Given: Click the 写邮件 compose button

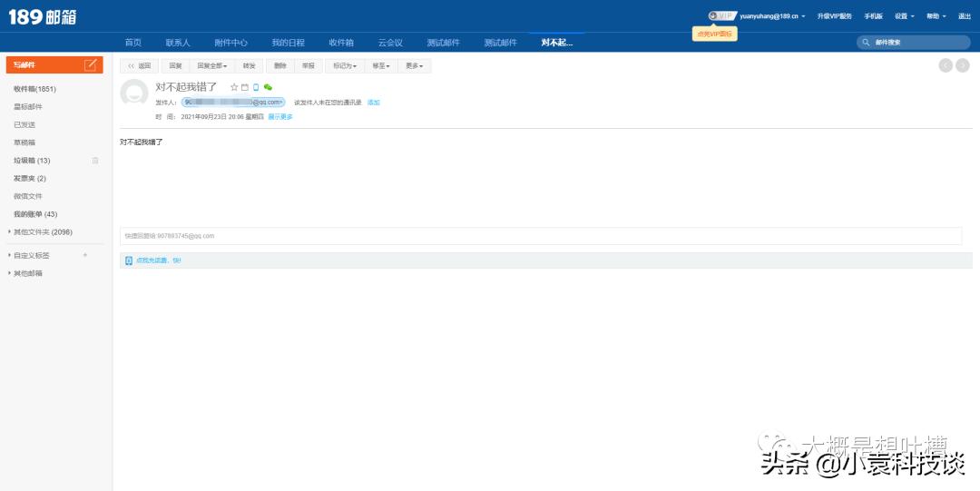Looking at the screenshot, I should click(x=54, y=65).
